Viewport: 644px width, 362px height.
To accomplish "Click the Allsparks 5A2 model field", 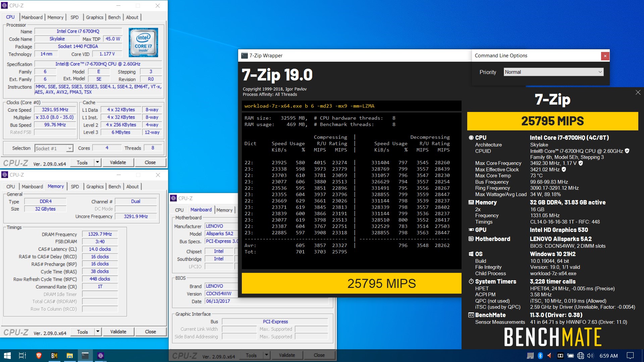I will [x=222, y=233].
